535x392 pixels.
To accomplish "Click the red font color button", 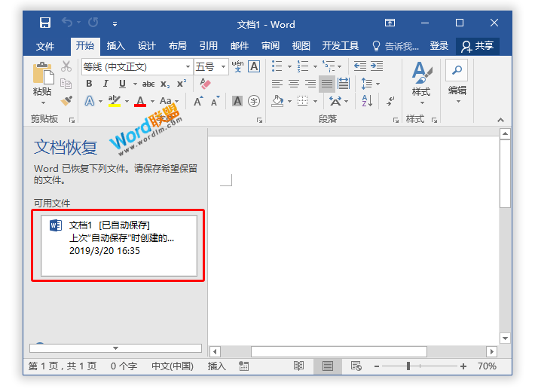I will [x=140, y=101].
